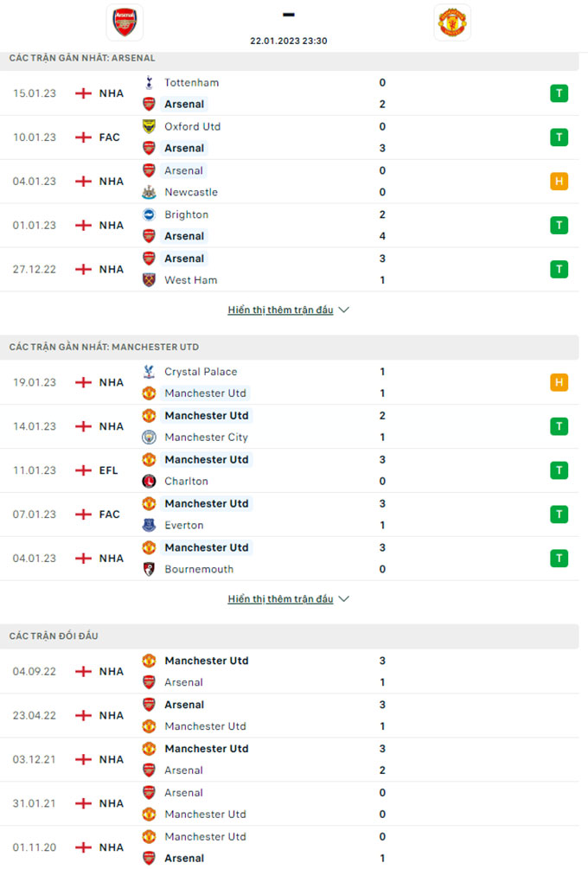
Task: Click the Crystal Palace team logo
Action: 149,372
